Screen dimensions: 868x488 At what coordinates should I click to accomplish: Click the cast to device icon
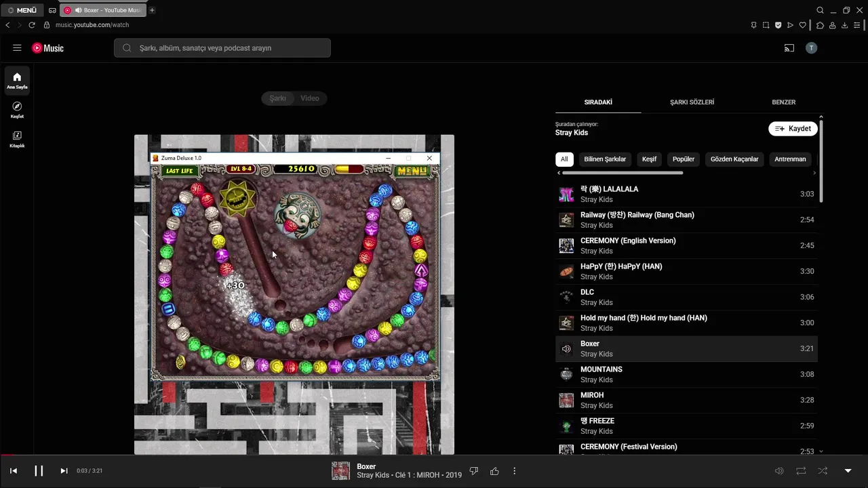[789, 48]
